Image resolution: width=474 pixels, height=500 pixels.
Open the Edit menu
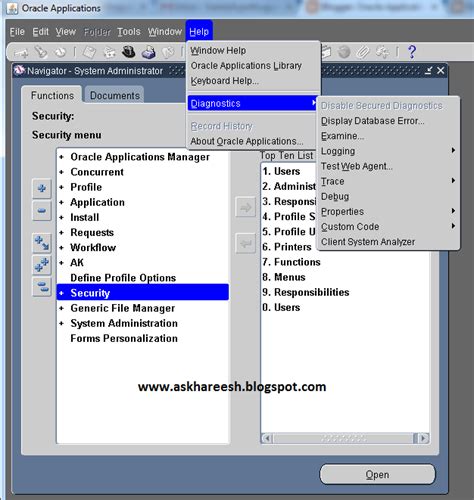41,32
